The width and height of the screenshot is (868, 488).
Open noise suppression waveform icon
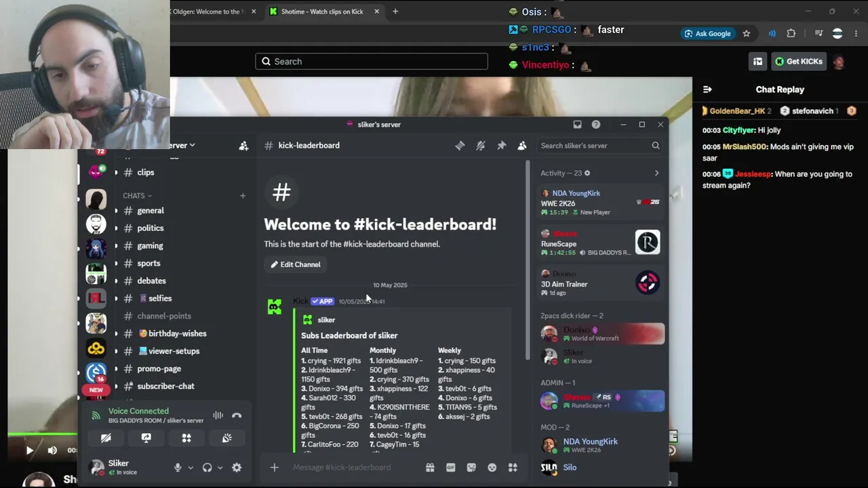coord(218,415)
